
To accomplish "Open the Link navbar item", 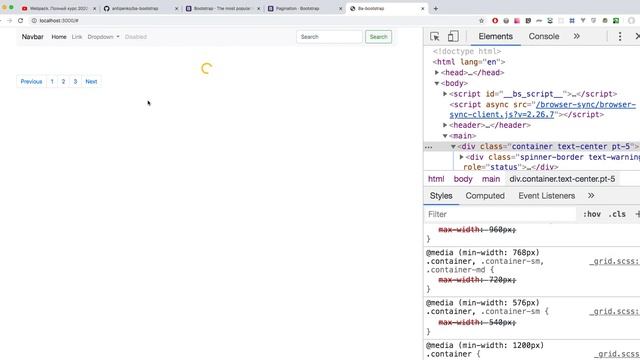I will coord(77,37).
